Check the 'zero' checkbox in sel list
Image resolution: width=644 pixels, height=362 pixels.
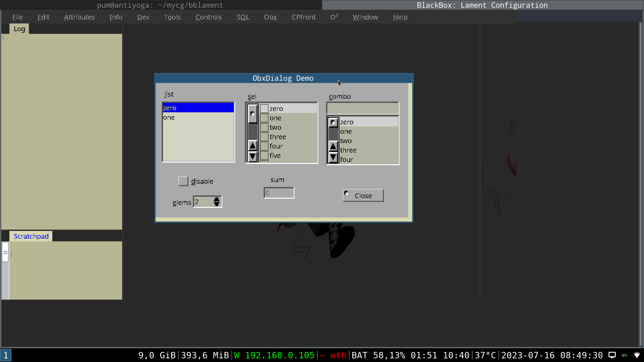click(x=264, y=109)
